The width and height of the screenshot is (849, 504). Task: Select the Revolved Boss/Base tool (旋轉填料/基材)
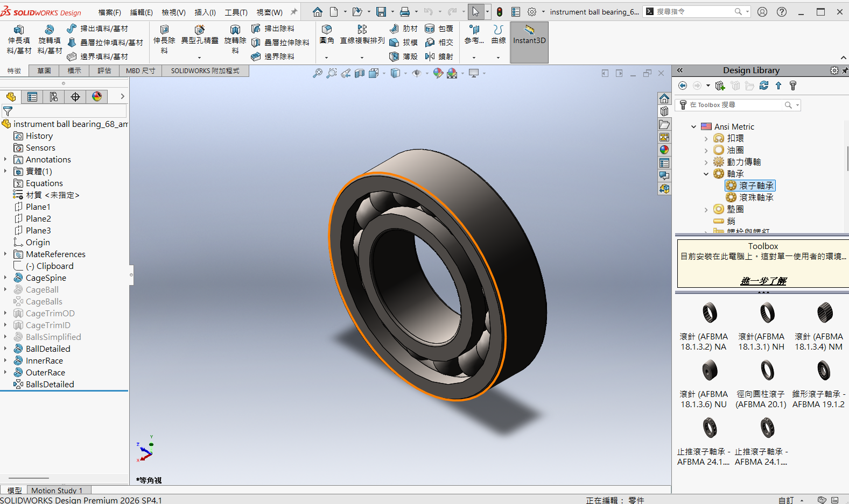(50, 39)
